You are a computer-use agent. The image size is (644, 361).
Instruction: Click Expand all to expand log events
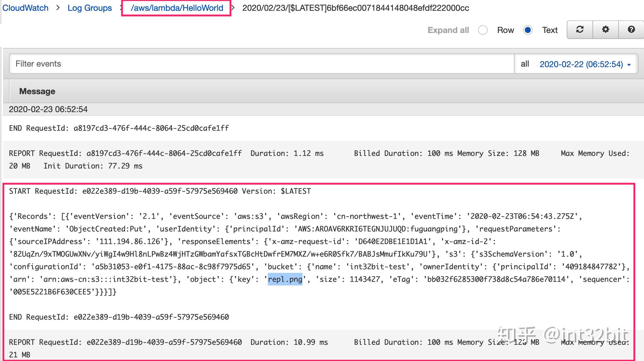pos(448,30)
